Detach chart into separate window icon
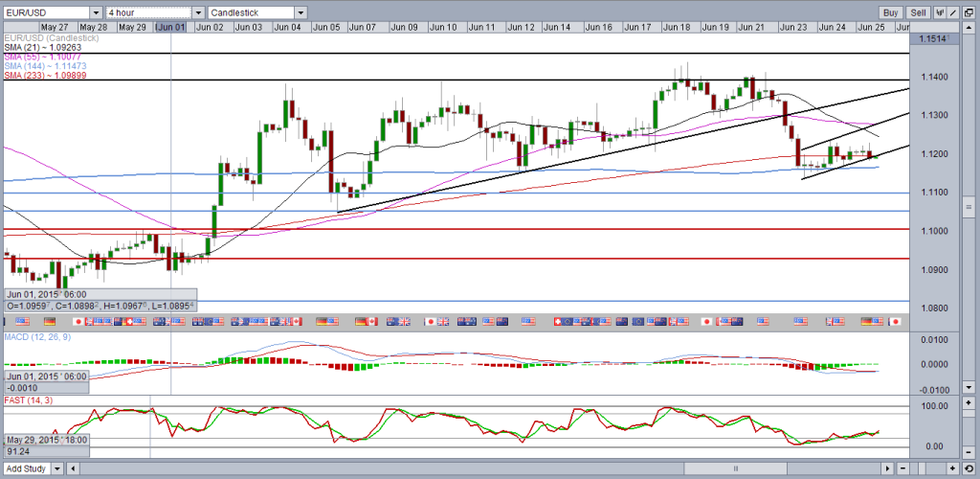The width and height of the screenshot is (980, 479). click(x=969, y=12)
